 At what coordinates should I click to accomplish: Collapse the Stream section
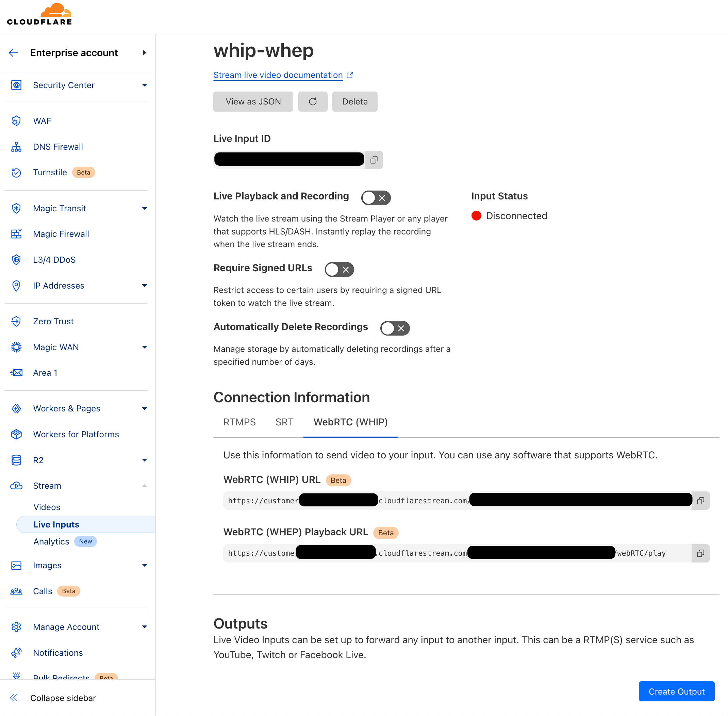click(x=144, y=486)
